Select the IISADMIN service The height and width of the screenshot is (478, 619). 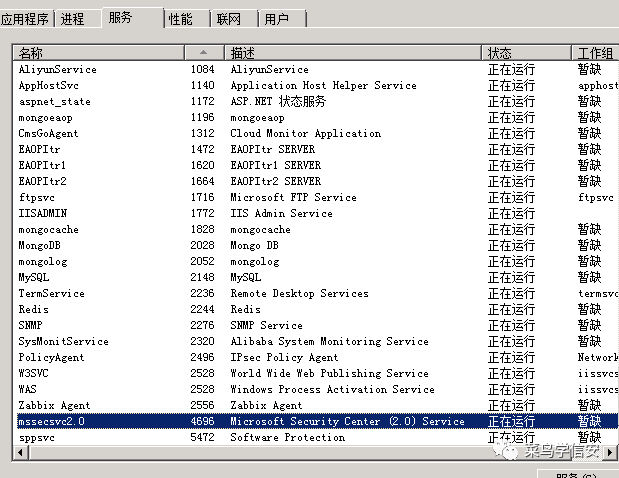point(43,213)
